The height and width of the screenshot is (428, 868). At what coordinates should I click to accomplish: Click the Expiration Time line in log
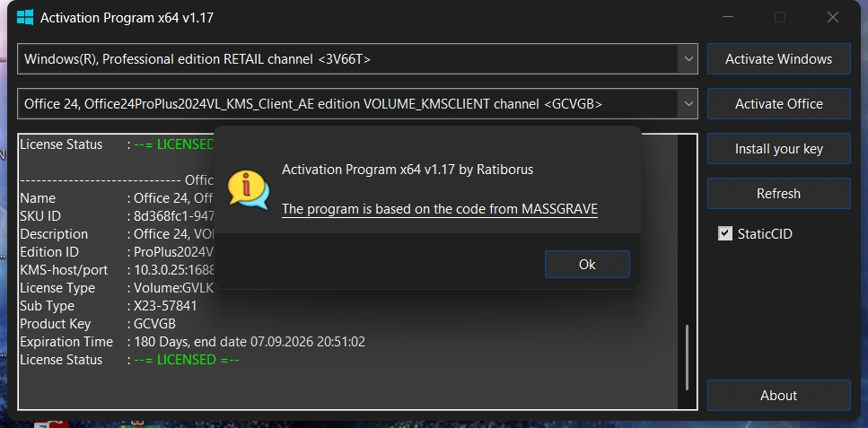pos(192,342)
